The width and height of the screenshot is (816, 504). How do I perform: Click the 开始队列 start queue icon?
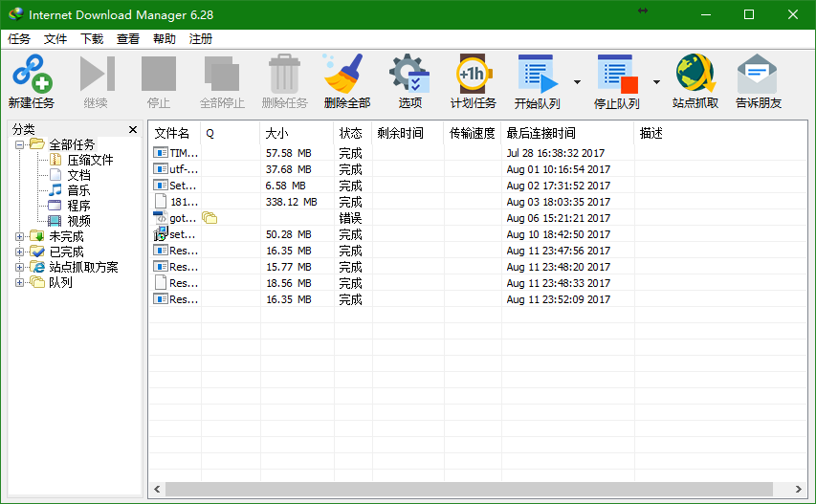tap(537, 75)
